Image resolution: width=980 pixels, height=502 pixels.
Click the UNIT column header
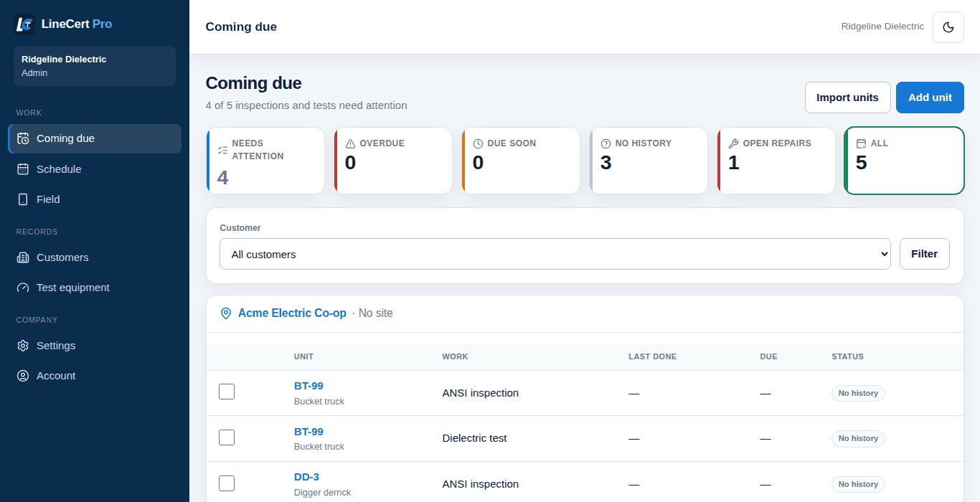pyautogui.click(x=303, y=356)
